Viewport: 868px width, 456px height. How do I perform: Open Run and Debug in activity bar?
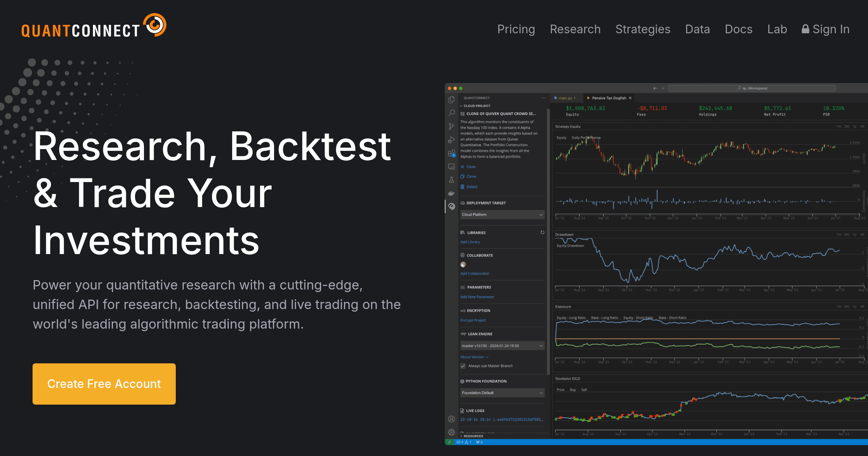[451, 140]
